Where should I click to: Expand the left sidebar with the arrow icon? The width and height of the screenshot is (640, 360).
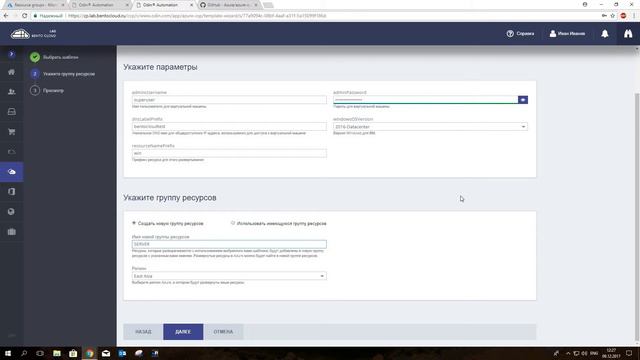[11, 54]
